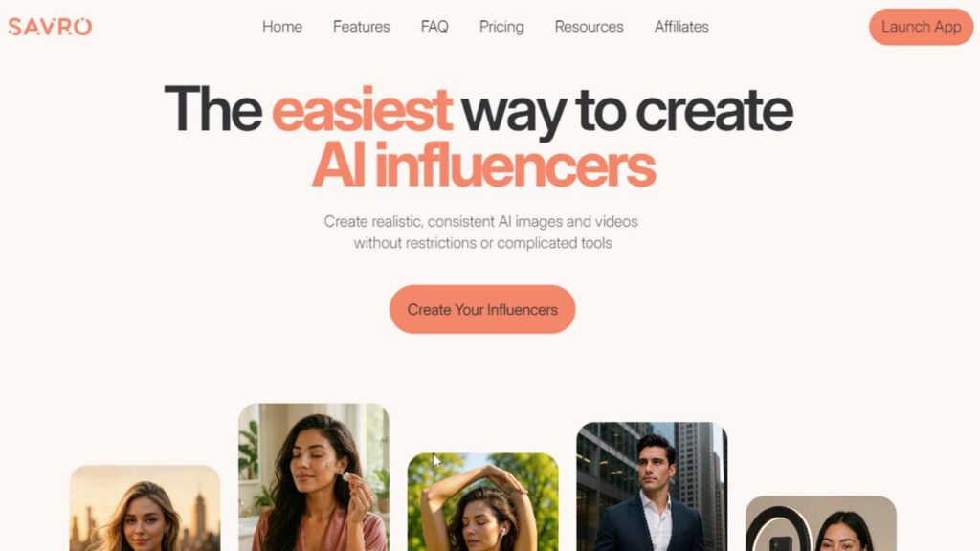The height and width of the screenshot is (551, 980).
Task: Navigate to Affiliates
Action: 681,27
